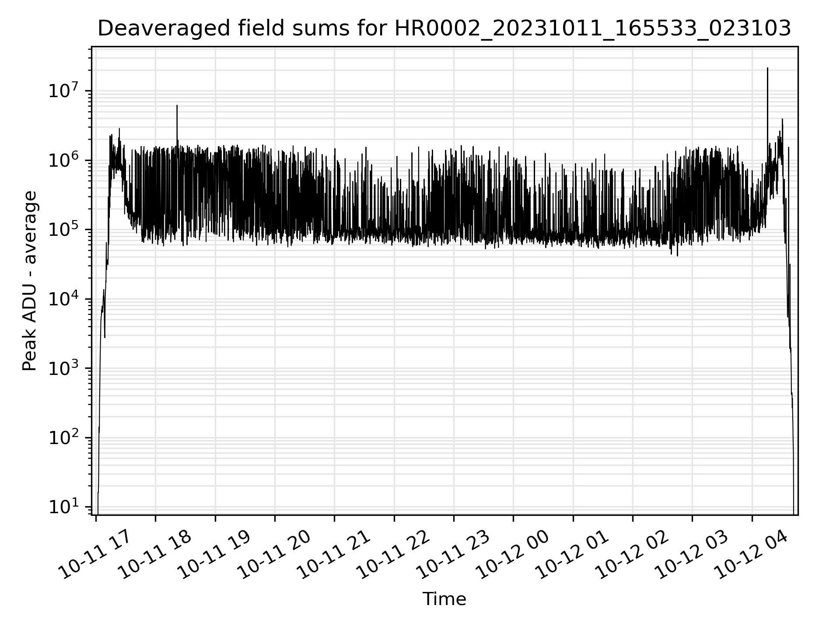Image resolution: width=840 pixels, height=630 pixels.
Task: Click the y-axis tick label 10^7
Action: [x=63, y=90]
